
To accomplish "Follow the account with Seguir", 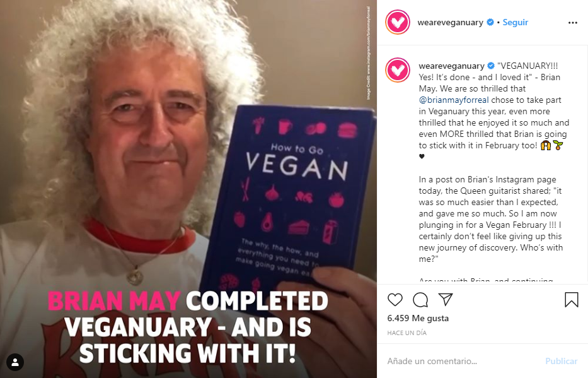I will (516, 23).
